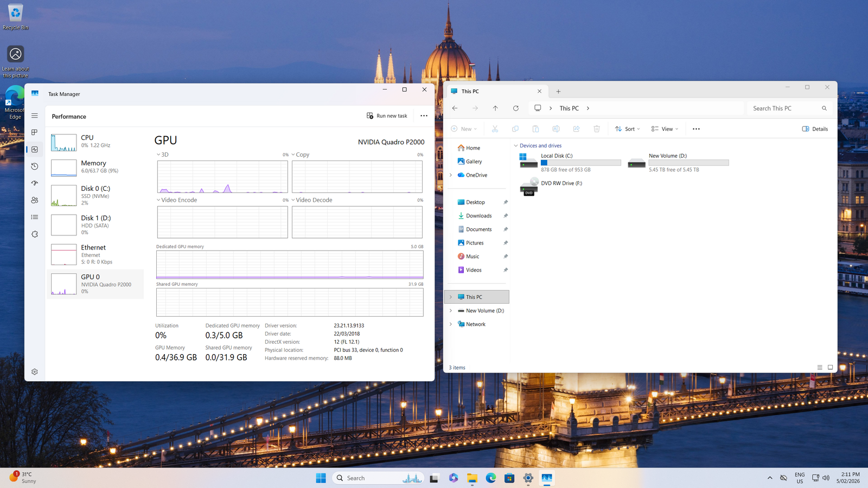868x488 pixels.
Task: Click Run new task button
Action: click(x=387, y=116)
